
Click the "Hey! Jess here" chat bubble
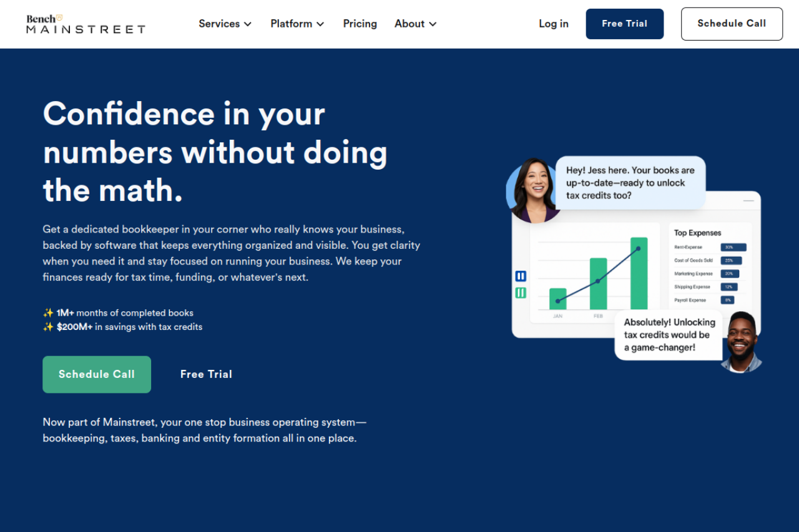tap(630, 183)
